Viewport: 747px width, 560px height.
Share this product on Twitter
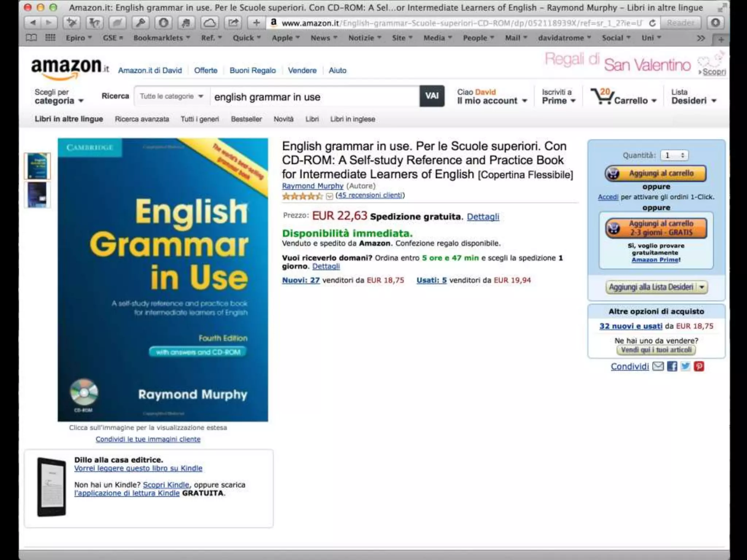685,366
